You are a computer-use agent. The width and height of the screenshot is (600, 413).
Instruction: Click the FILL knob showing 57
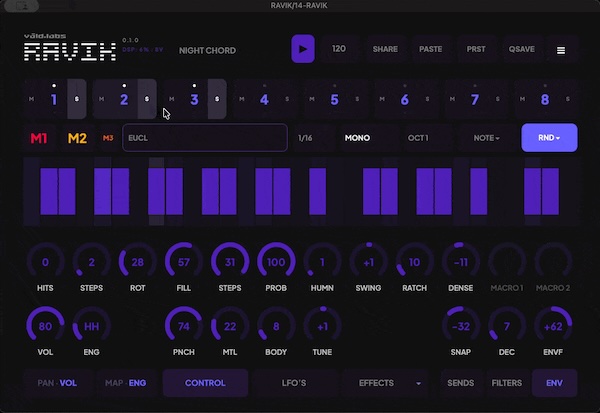(184, 262)
